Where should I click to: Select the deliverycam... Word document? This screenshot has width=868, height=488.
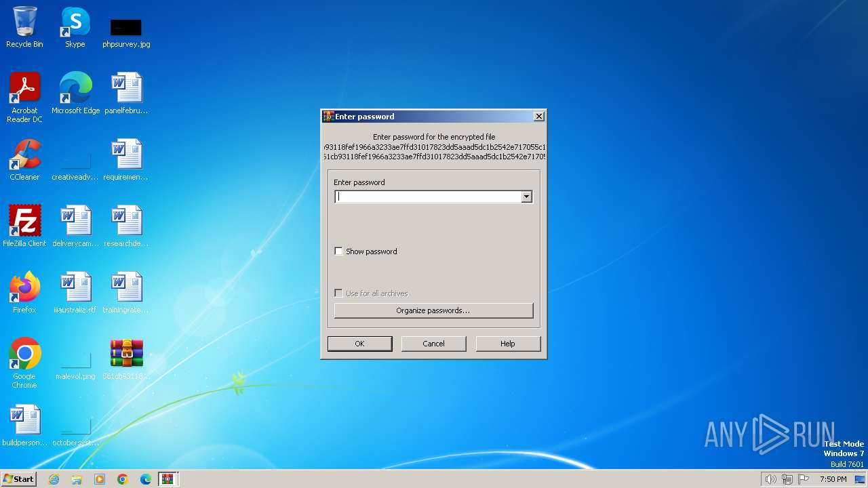click(x=75, y=226)
